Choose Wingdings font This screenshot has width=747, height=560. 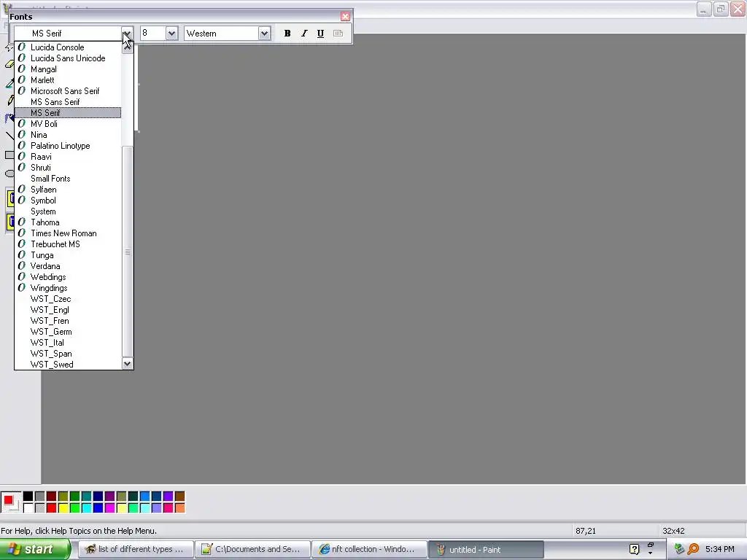click(x=68, y=288)
